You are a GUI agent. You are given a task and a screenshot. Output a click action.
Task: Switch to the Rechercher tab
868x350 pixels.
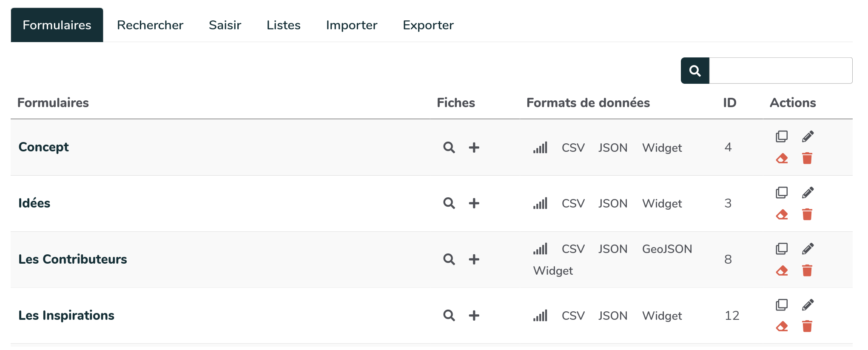pos(150,25)
